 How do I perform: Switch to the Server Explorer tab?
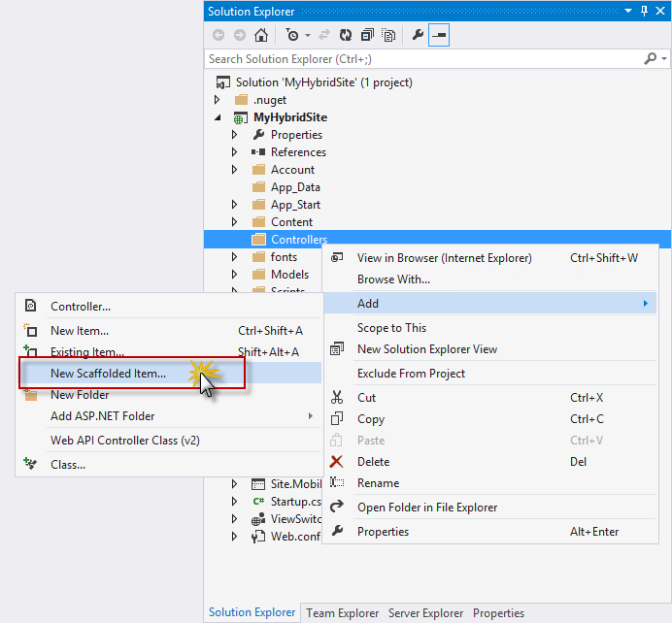[425, 613]
